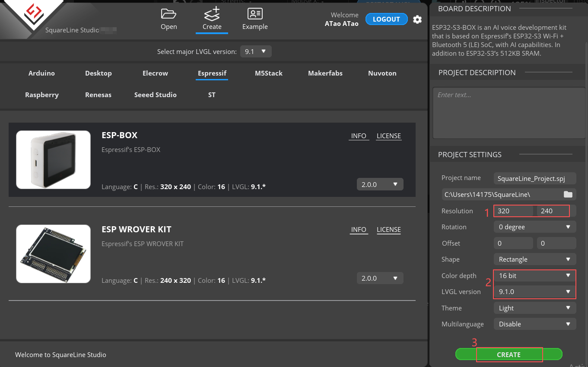Switch to the M5Stack board category

point(269,73)
